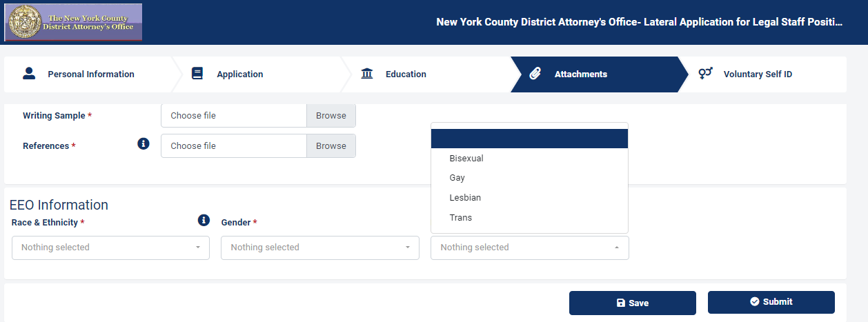Select the Gay option in list
This screenshot has height=322, width=868.
pyautogui.click(x=457, y=178)
